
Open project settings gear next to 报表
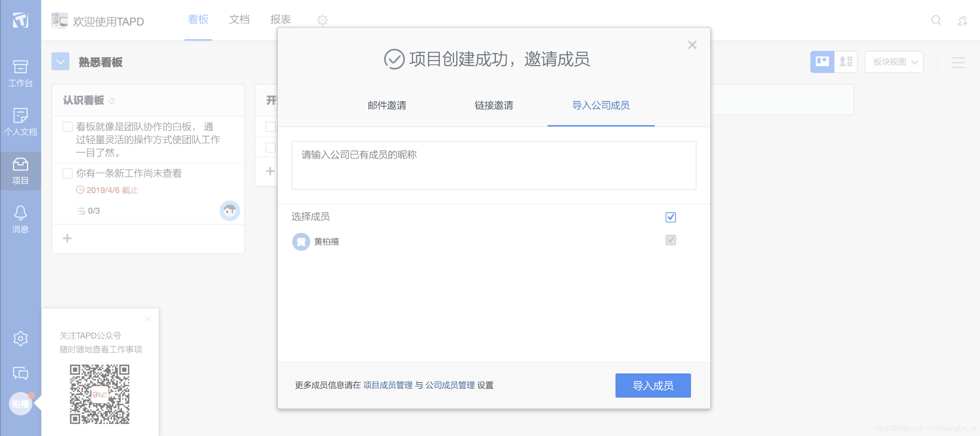(322, 20)
